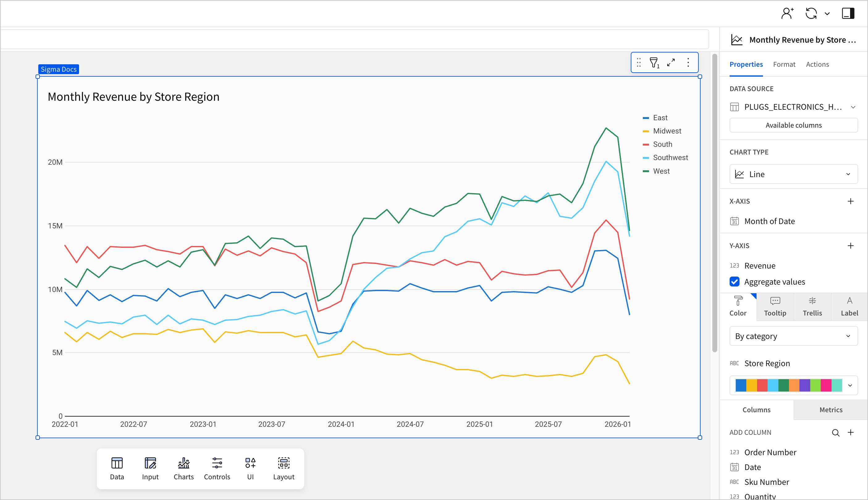
Task: Uncheck Aggregate values for Revenue
Action: pos(734,282)
